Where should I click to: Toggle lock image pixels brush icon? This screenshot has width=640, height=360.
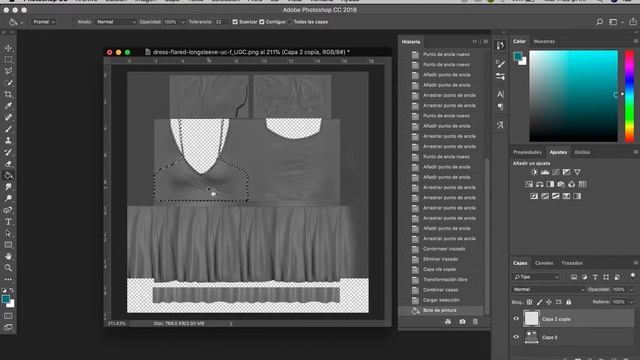pyautogui.click(x=540, y=302)
